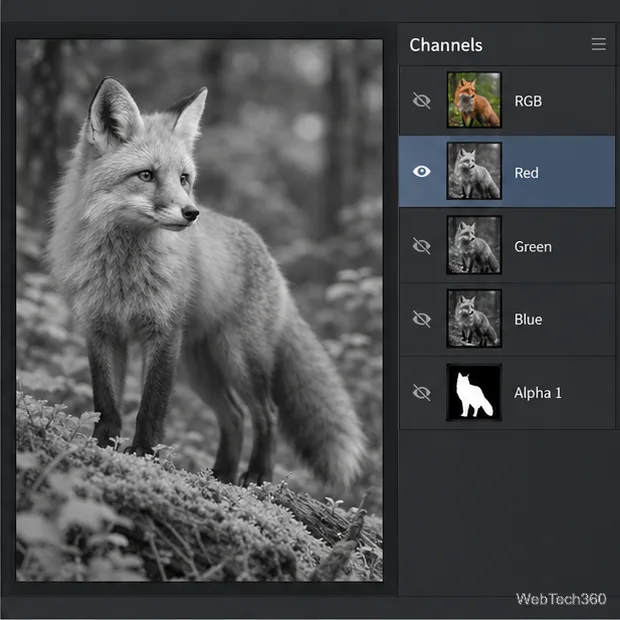Image resolution: width=620 pixels, height=620 pixels.
Task: Select the RGB channel color fox thumbnail
Action: coord(474,100)
